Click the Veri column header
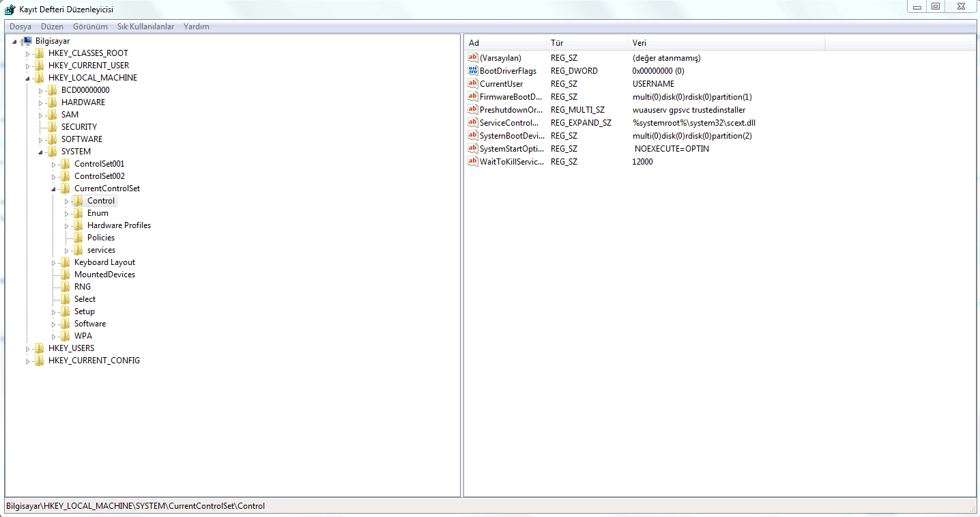The height and width of the screenshot is (517, 980). tap(725, 43)
